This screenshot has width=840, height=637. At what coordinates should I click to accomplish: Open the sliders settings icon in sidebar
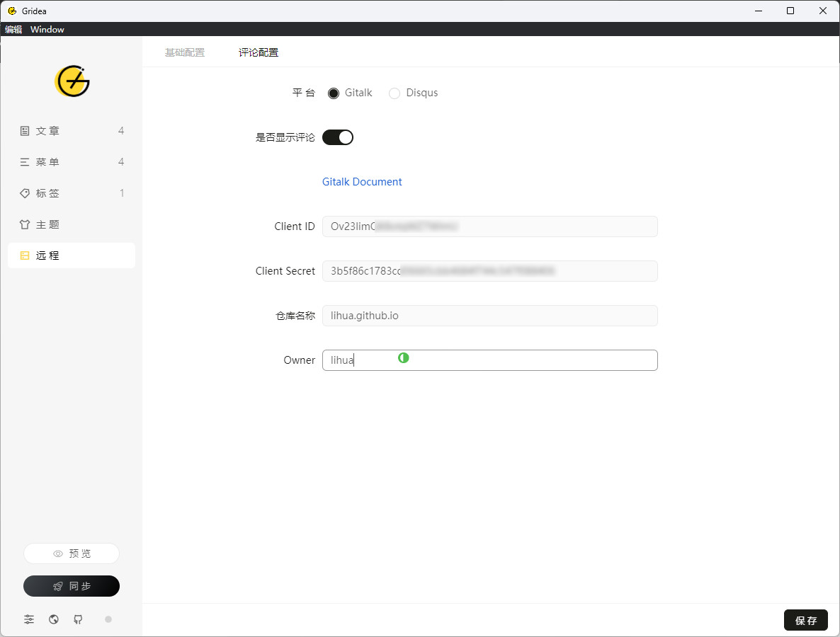(28, 619)
